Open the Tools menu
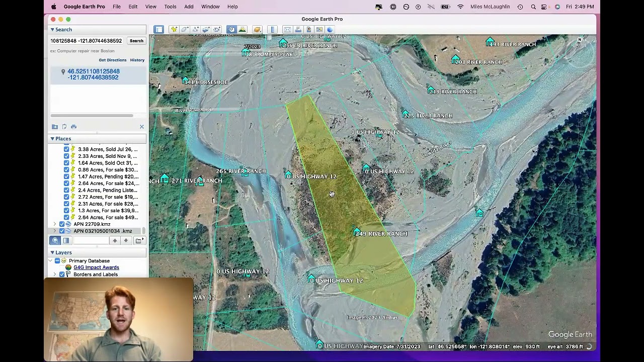This screenshot has height=362, width=644. click(x=170, y=7)
